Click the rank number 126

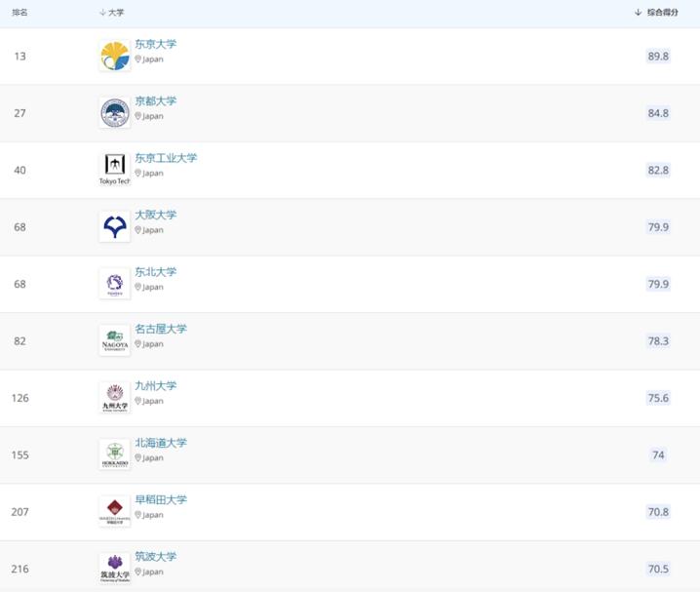[20, 398]
